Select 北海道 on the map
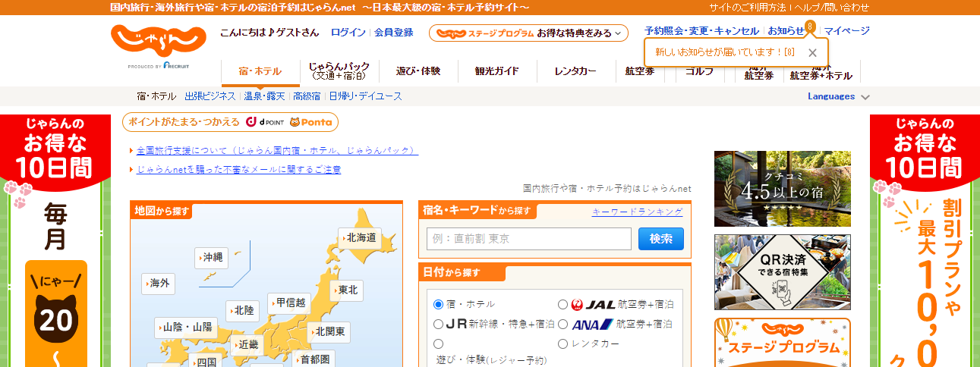 click(359, 237)
